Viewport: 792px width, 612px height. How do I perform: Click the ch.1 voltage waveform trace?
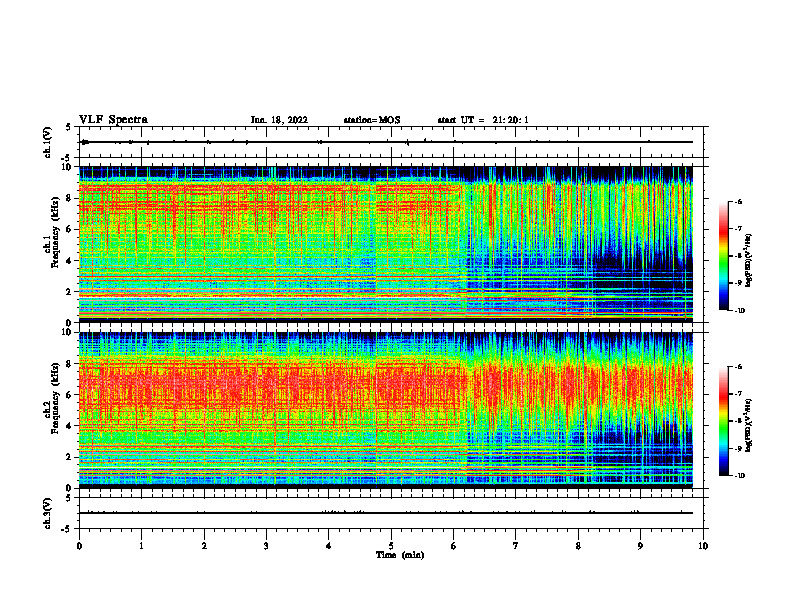click(386, 142)
